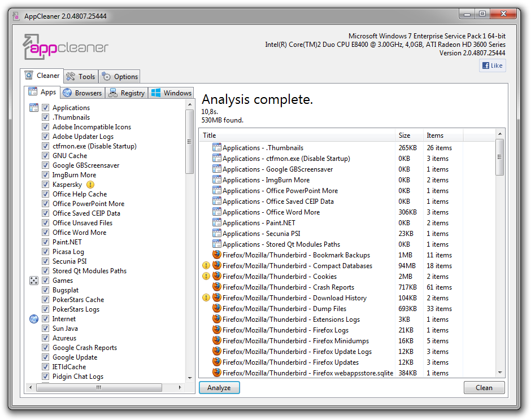
Task: Click the application icon beside Secunia PSI result
Action: click(217, 233)
